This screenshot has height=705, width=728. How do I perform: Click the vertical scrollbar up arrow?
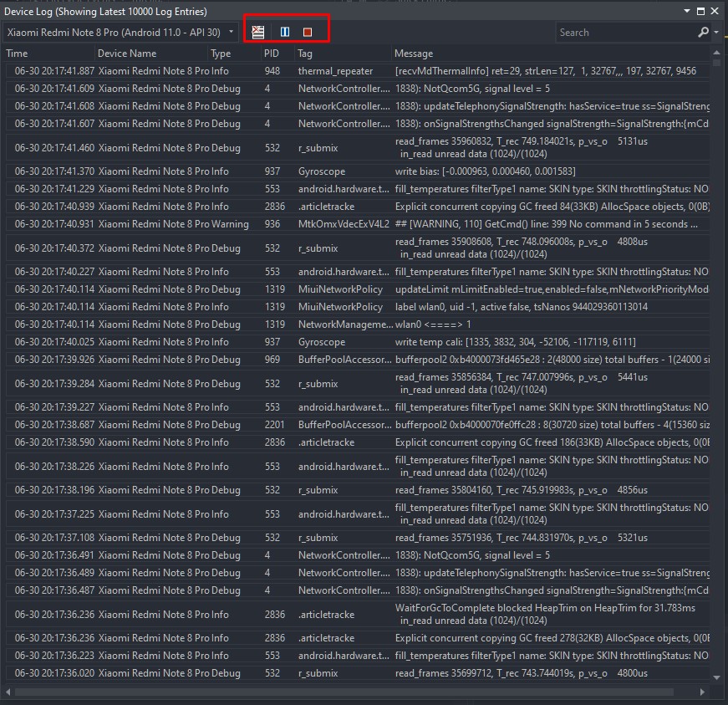coord(717,53)
